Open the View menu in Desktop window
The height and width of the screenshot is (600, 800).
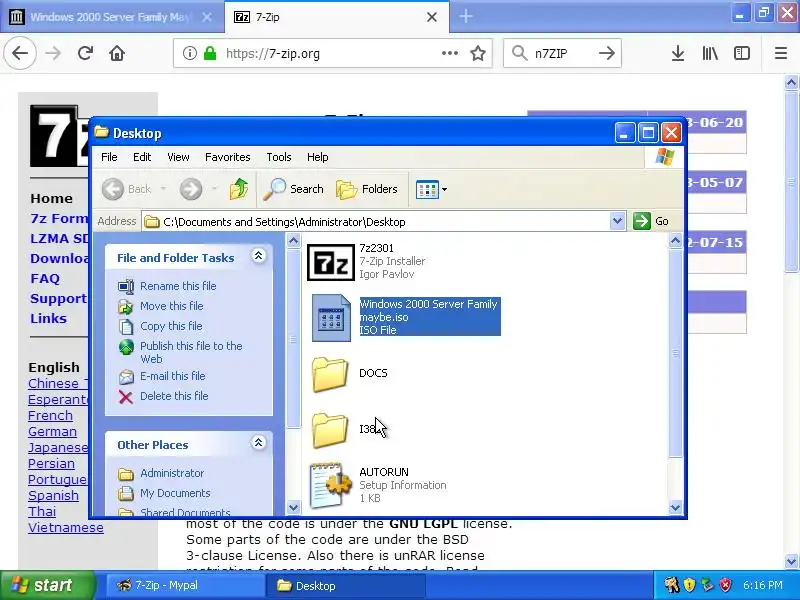[x=178, y=157]
